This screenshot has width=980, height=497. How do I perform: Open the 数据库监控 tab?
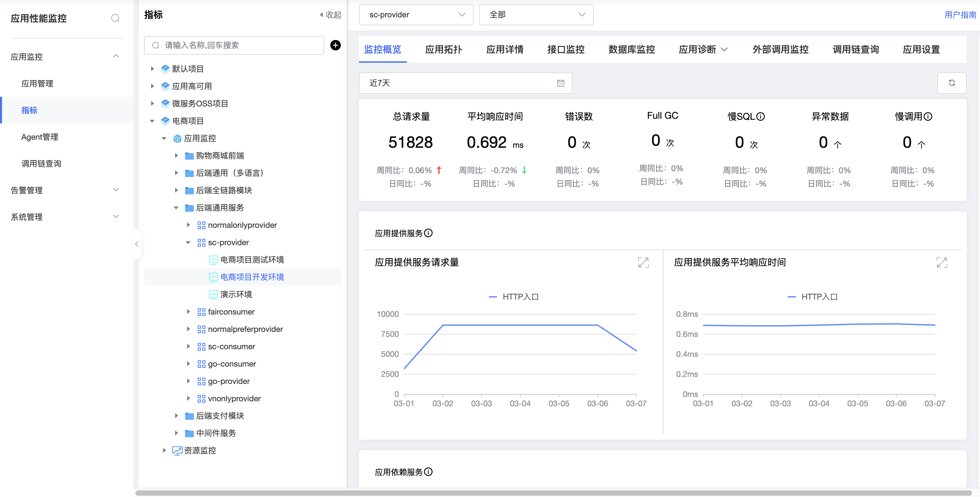pyautogui.click(x=631, y=49)
